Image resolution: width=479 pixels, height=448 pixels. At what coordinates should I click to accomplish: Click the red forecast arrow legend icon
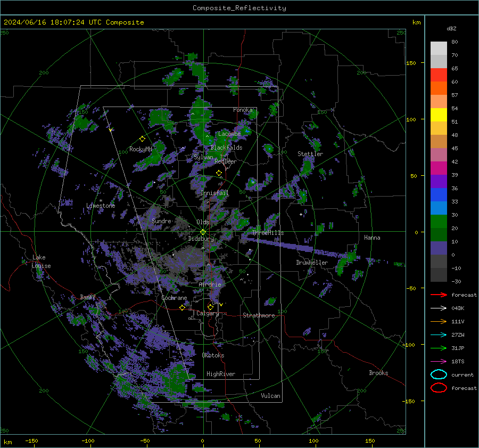click(x=439, y=295)
